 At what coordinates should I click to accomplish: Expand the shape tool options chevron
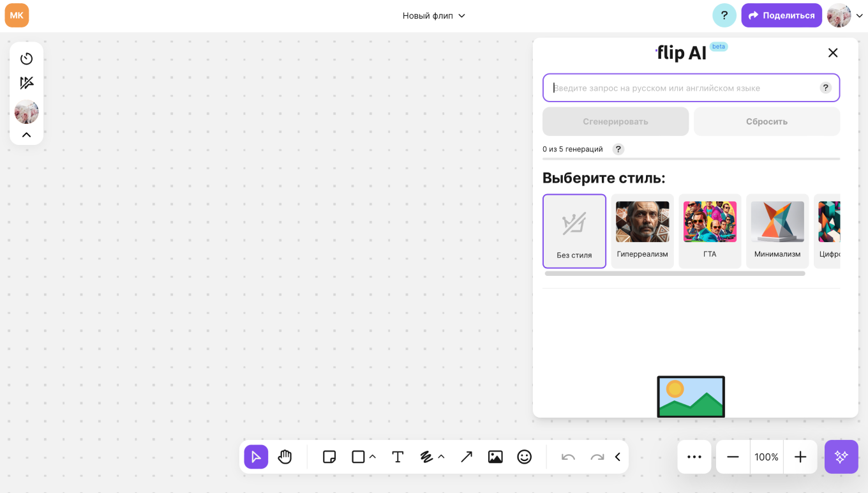373,457
